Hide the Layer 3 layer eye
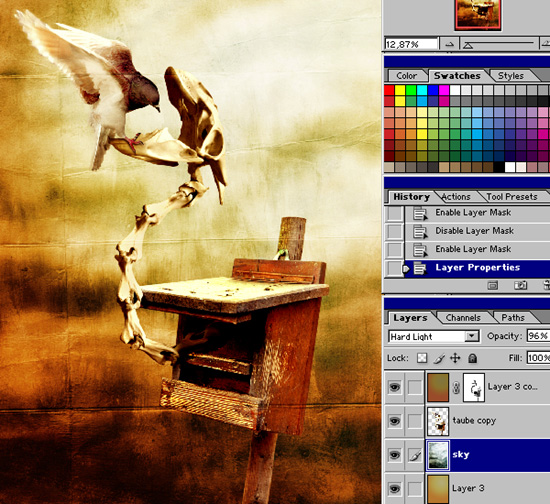Viewport: 550px width, 504px height. 395,489
